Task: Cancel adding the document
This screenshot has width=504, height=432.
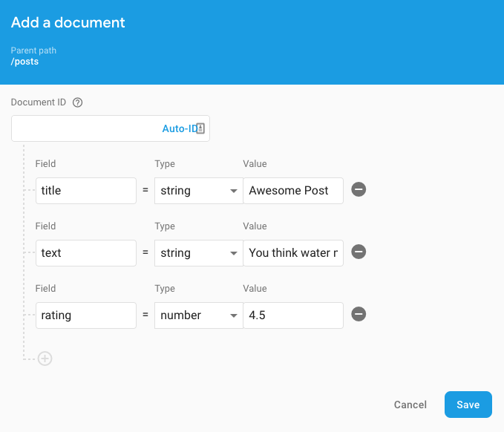Action: [410, 405]
